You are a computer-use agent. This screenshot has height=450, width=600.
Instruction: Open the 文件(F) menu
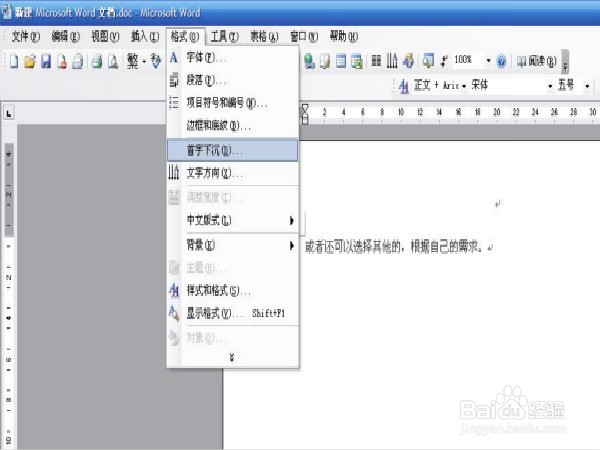(26, 37)
